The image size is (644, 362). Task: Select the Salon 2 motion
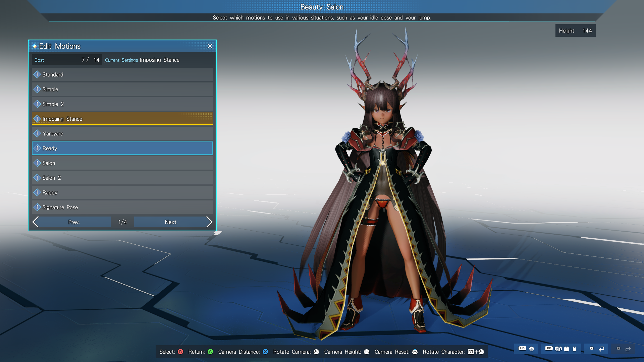tap(122, 178)
